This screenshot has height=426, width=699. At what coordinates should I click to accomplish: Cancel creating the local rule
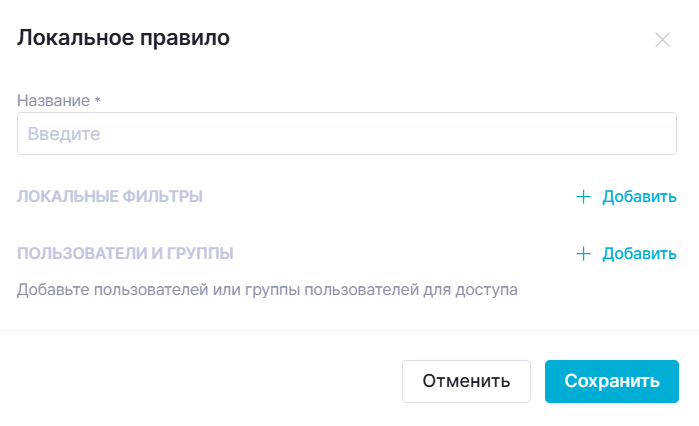point(466,381)
